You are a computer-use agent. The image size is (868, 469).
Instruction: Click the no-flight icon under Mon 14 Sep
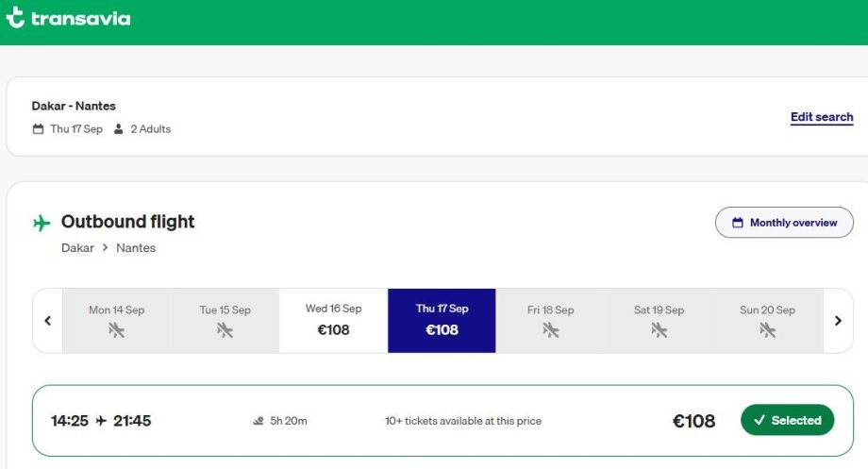tap(116, 330)
